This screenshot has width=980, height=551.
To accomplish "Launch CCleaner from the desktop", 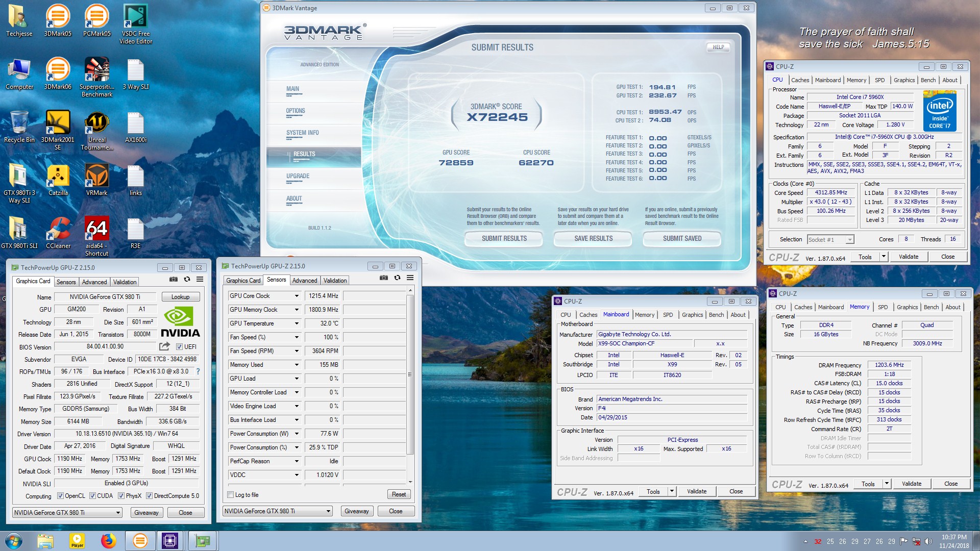I will (x=58, y=233).
